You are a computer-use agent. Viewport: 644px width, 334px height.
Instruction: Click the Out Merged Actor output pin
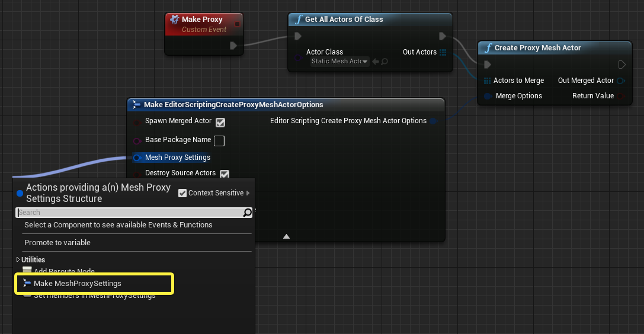(621, 81)
